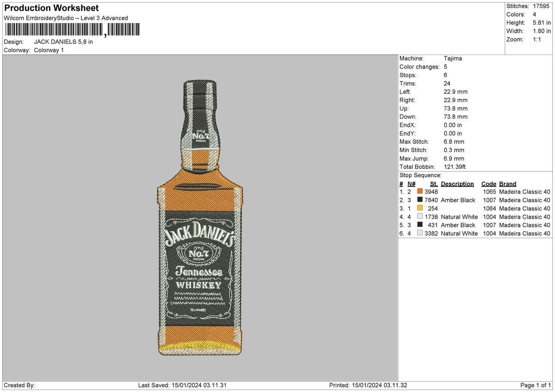Click the Max Jump value '6.9 mm'

454,158
